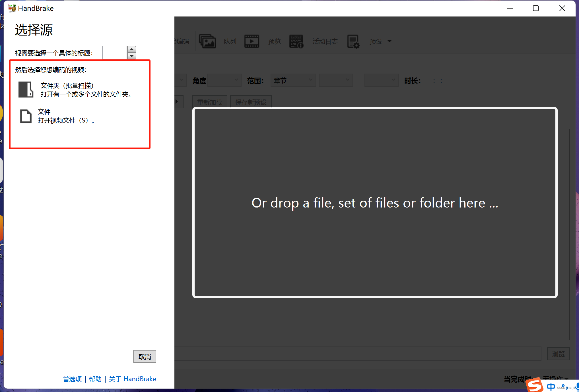The width and height of the screenshot is (579, 392).
Task: Click the title number input field
Action: 114,53
